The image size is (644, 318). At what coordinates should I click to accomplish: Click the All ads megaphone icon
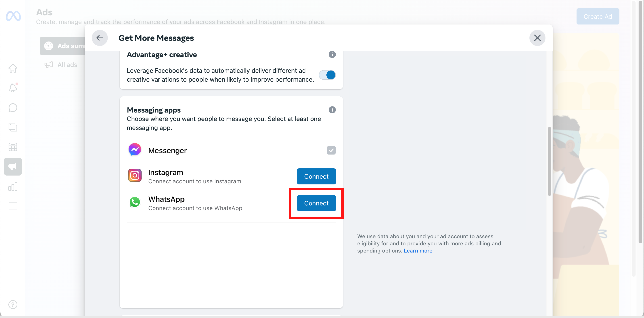49,65
